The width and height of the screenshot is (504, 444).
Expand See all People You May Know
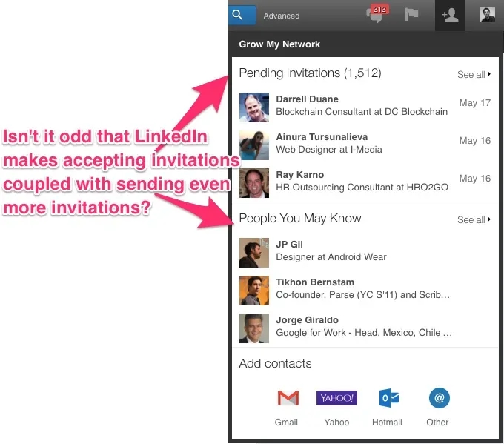coord(474,220)
